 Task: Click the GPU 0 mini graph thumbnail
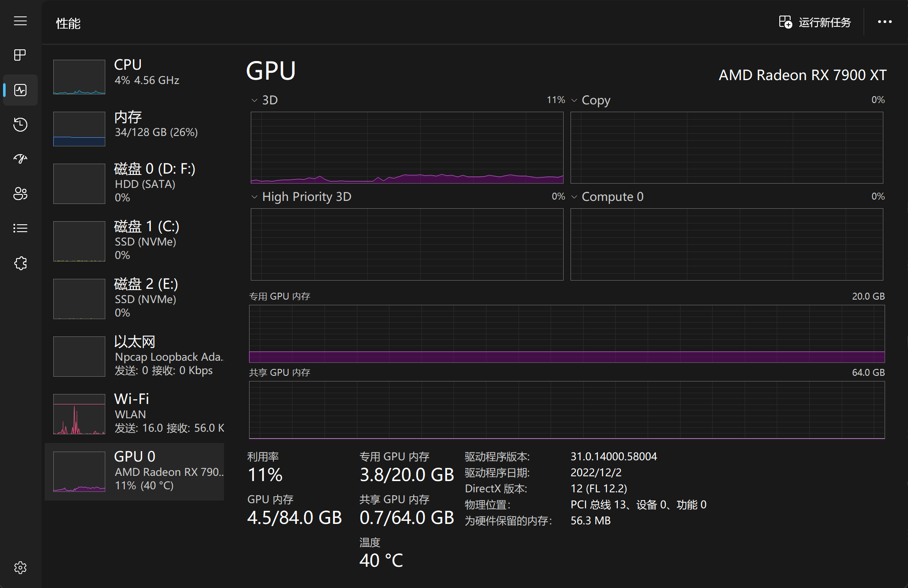click(79, 472)
